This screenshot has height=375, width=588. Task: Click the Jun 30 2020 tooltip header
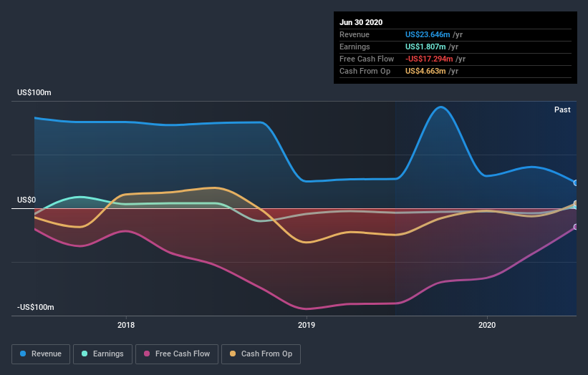[361, 22]
